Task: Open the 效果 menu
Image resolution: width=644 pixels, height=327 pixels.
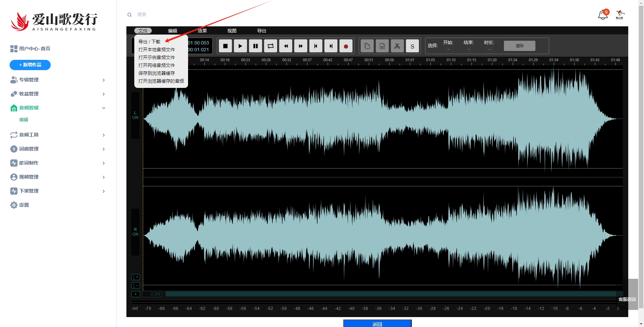Action: point(202,31)
